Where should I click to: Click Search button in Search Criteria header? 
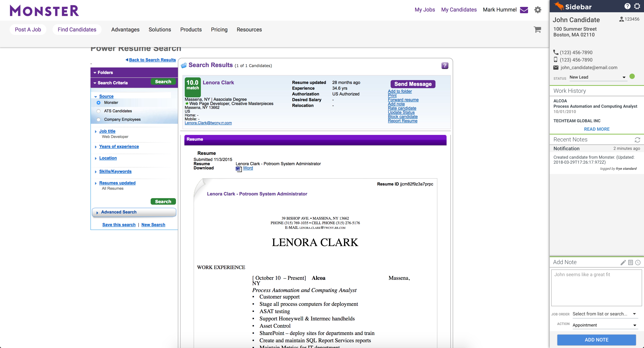163,82
